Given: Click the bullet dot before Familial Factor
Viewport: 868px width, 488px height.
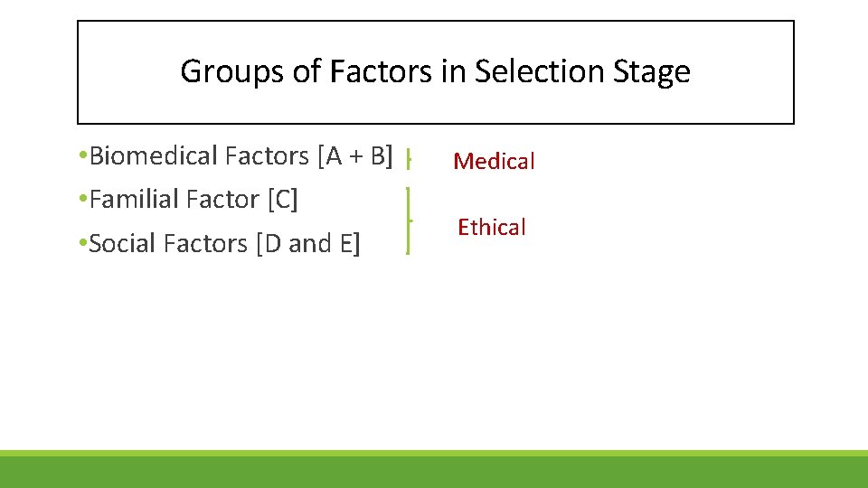Looking at the screenshot, I should coord(82,200).
